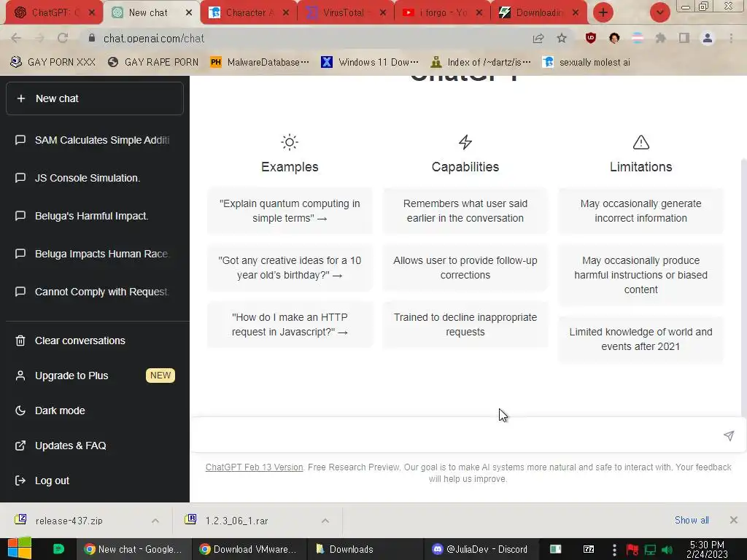Close the downloads bar with the X
Viewport: 747px width, 560px height.
734,520
